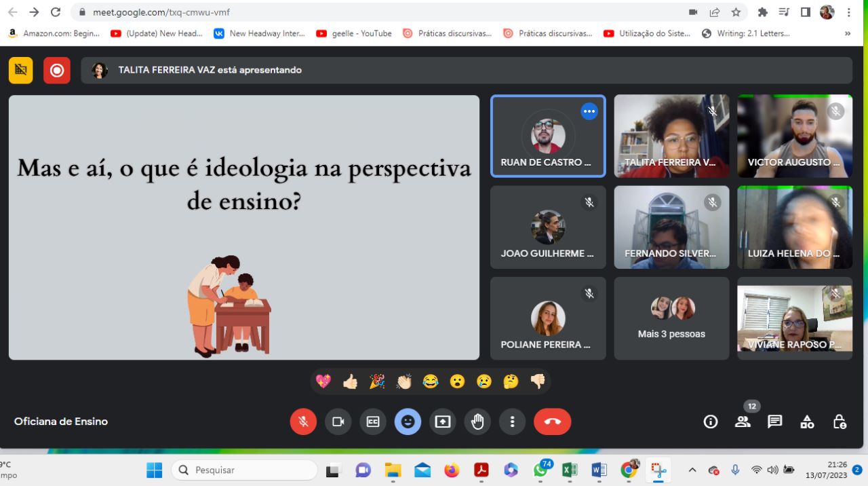Select Fernando Silver video tile
This screenshot has width=868, height=486.
click(672, 227)
